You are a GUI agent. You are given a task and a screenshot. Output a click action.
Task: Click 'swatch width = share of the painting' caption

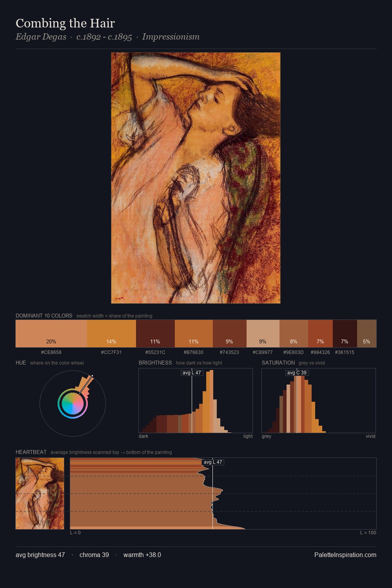click(x=114, y=316)
